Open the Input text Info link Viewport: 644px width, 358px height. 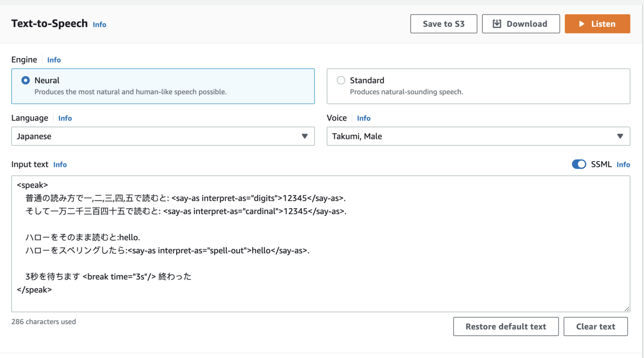(60, 164)
